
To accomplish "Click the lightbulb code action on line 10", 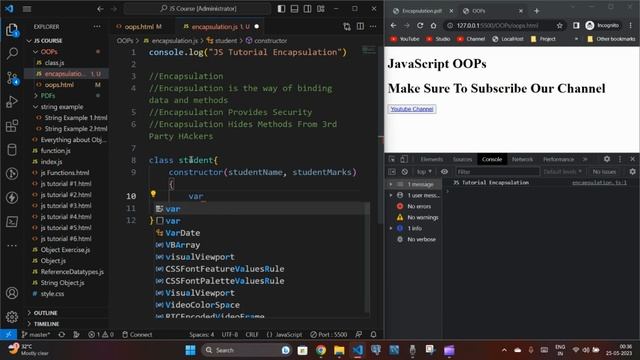I will tap(153, 194).
